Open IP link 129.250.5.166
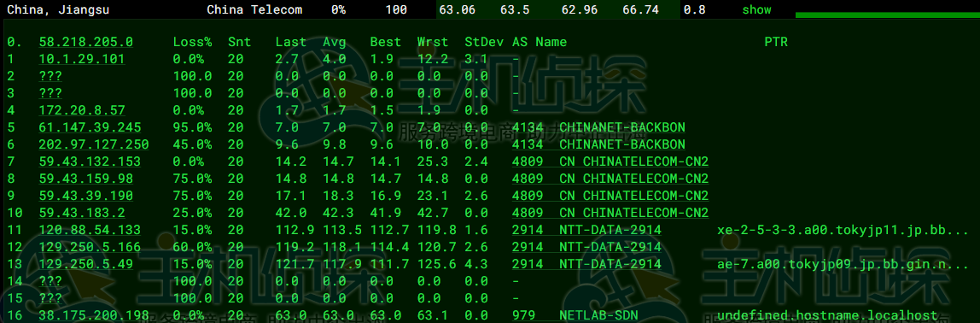 click(x=90, y=247)
